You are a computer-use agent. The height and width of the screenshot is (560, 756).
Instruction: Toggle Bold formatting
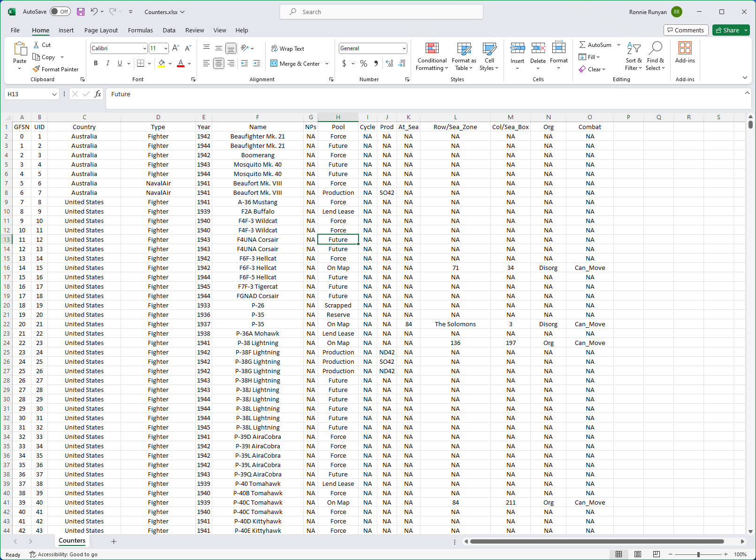(x=96, y=63)
